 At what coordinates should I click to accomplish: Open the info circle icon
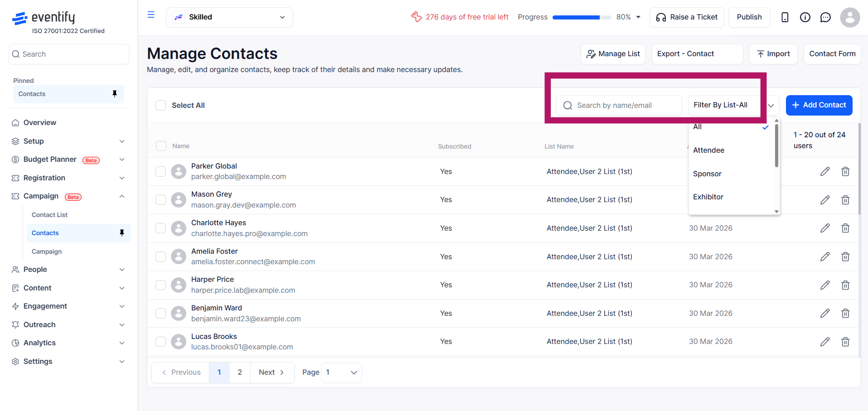coord(805,17)
